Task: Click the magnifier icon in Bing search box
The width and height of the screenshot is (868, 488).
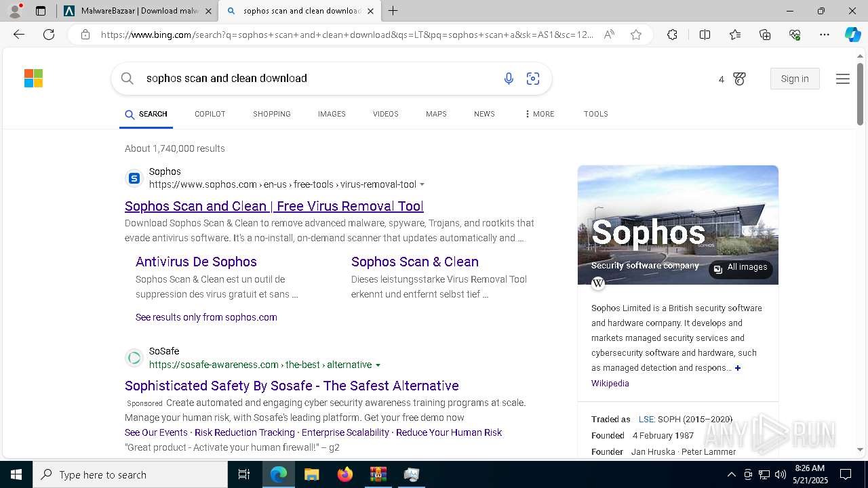Action: pos(127,79)
